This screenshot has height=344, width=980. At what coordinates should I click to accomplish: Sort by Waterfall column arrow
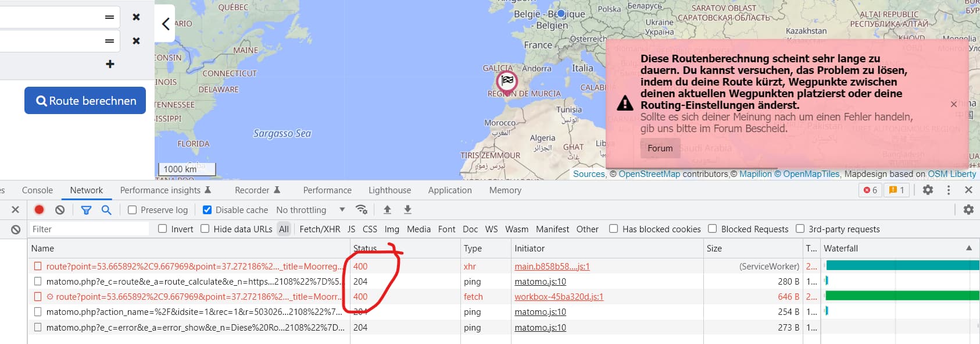968,248
